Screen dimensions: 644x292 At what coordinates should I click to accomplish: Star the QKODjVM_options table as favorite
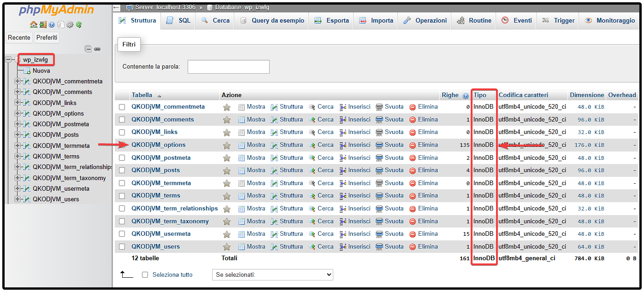(x=227, y=145)
